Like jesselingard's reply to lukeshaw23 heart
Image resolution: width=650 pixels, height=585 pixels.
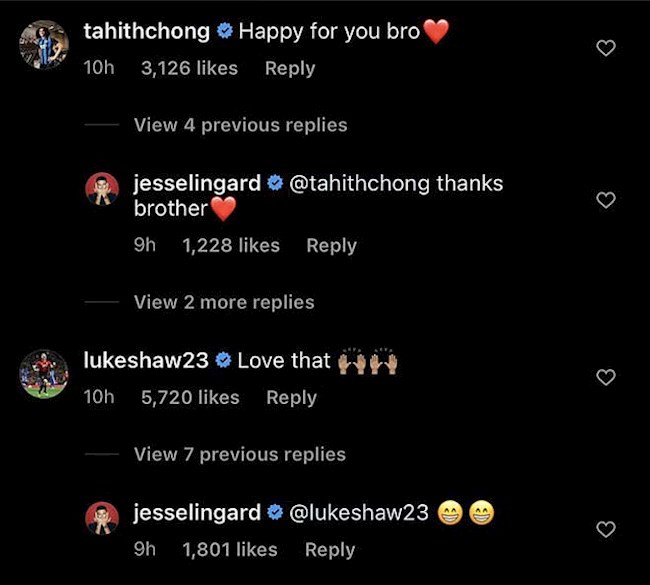[x=606, y=529]
